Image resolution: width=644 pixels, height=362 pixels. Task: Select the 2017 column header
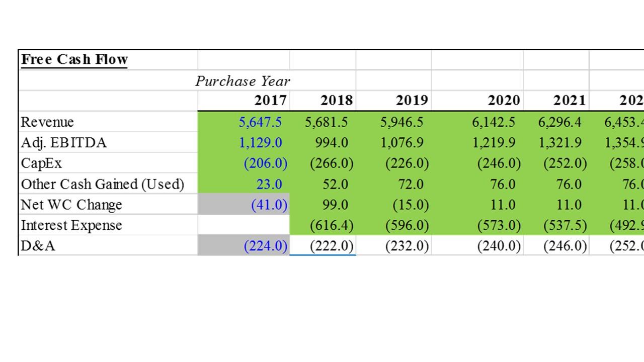(x=244, y=101)
